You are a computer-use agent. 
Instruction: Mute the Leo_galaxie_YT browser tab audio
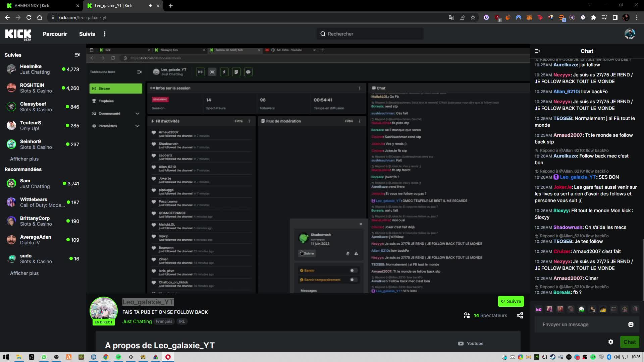(151, 6)
